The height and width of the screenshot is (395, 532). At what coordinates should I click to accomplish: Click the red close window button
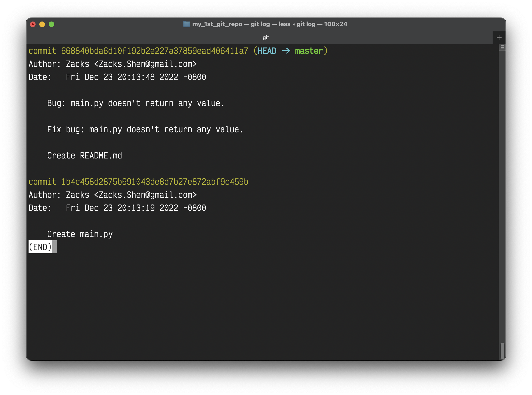[x=33, y=24]
